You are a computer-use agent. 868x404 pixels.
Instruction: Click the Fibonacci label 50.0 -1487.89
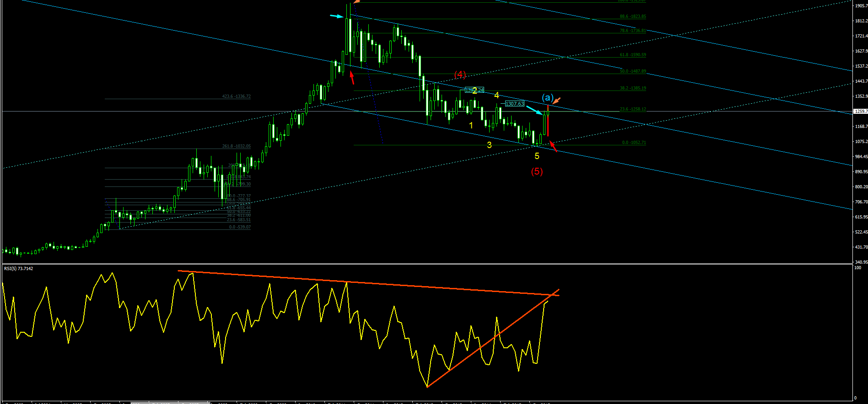click(x=633, y=71)
